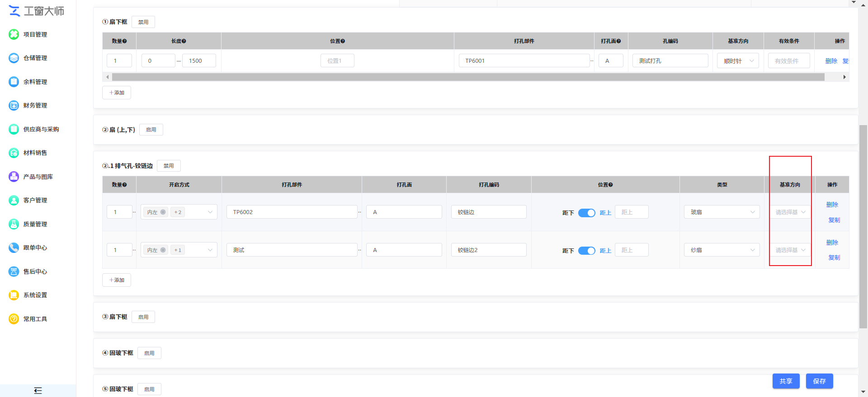
Task: Click the 常用工具 sidebar icon
Action: (x=14, y=319)
